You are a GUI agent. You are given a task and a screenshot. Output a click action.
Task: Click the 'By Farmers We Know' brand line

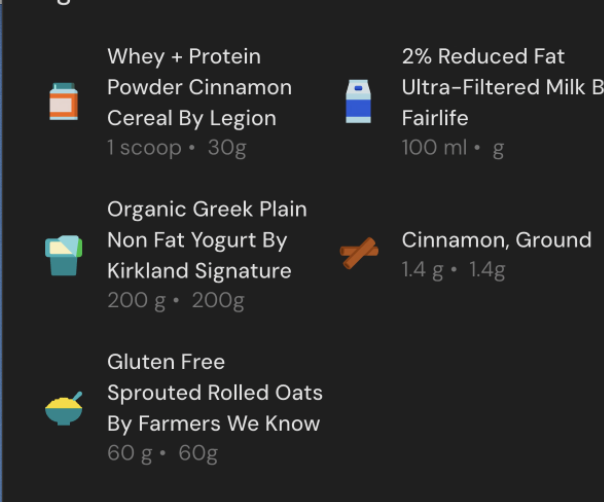[213, 423]
